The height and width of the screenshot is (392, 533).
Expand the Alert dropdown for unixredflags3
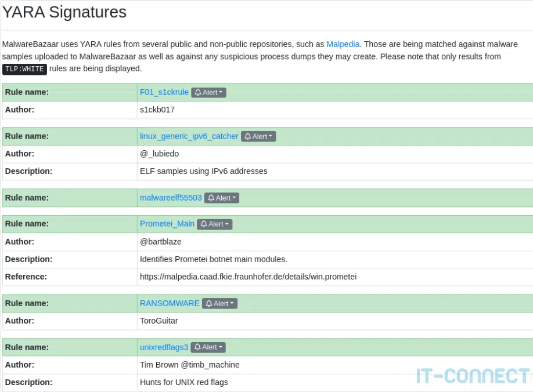pos(208,347)
